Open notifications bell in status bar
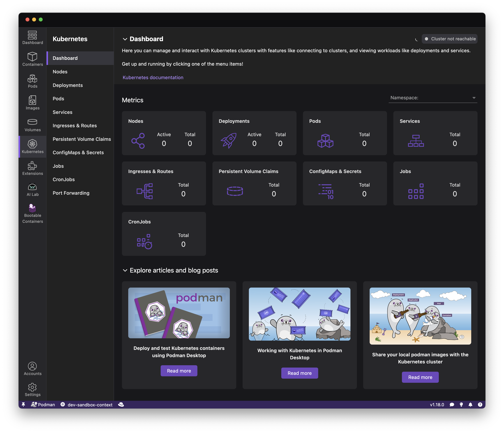The height and width of the screenshot is (433, 504). (470, 405)
